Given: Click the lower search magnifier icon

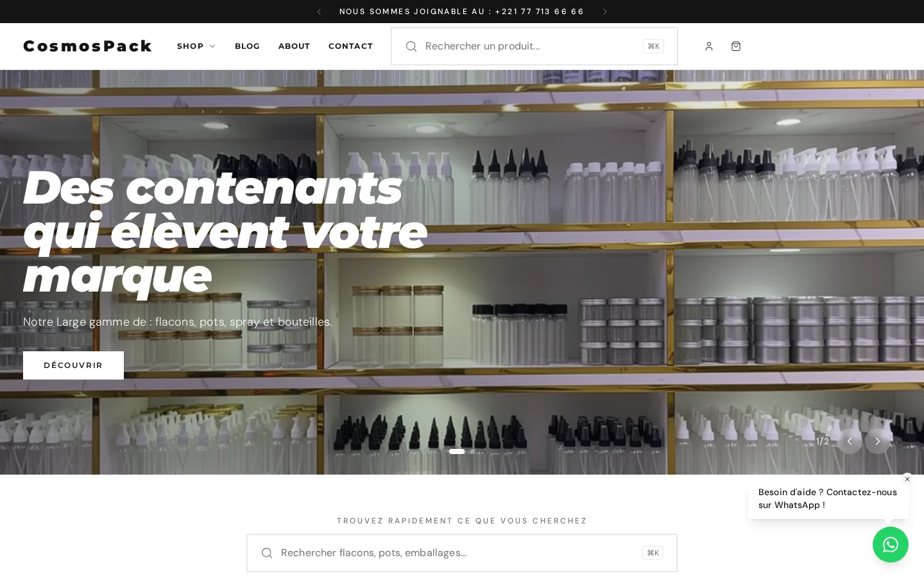Looking at the screenshot, I should 267,553.
